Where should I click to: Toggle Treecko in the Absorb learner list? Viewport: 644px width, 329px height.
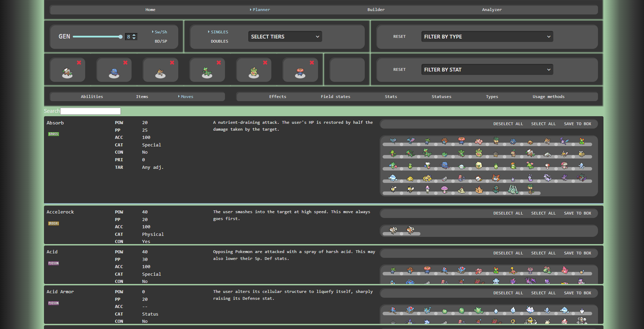coord(393,153)
